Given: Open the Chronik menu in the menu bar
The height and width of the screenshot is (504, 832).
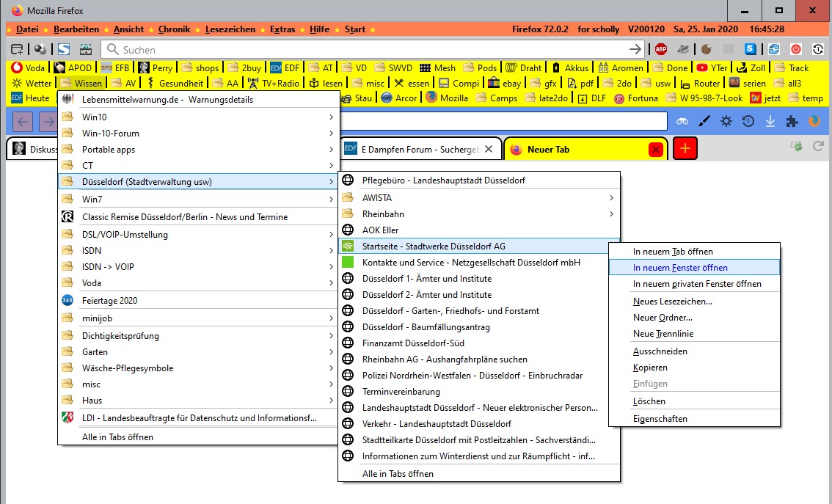Looking at the screenshot, I should 174,29.
